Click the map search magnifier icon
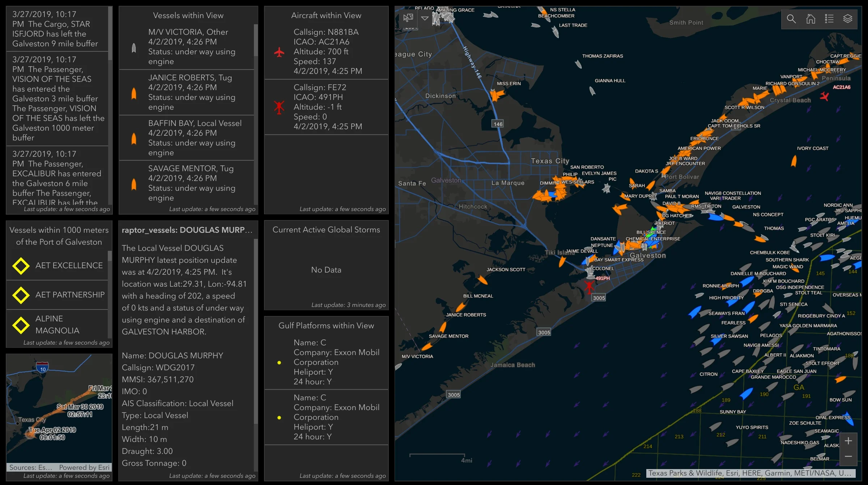This screenshot has width=868, height=485. 791,19
